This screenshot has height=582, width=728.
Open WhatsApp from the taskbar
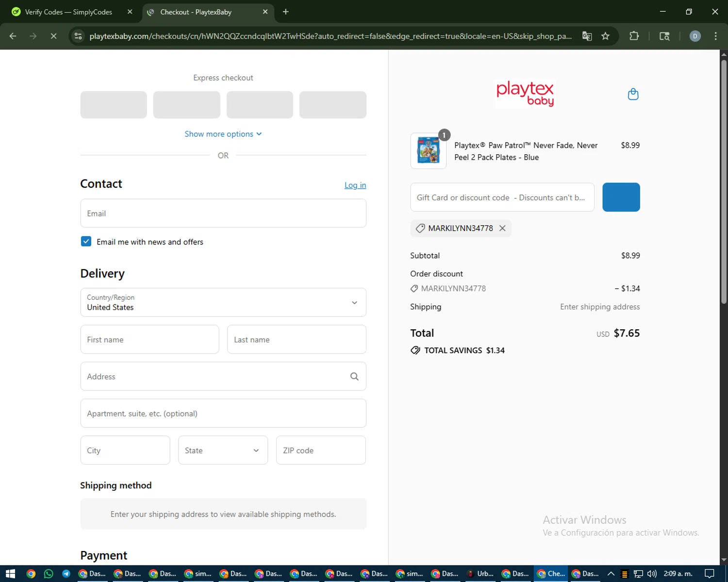click(x=49, y=574)
